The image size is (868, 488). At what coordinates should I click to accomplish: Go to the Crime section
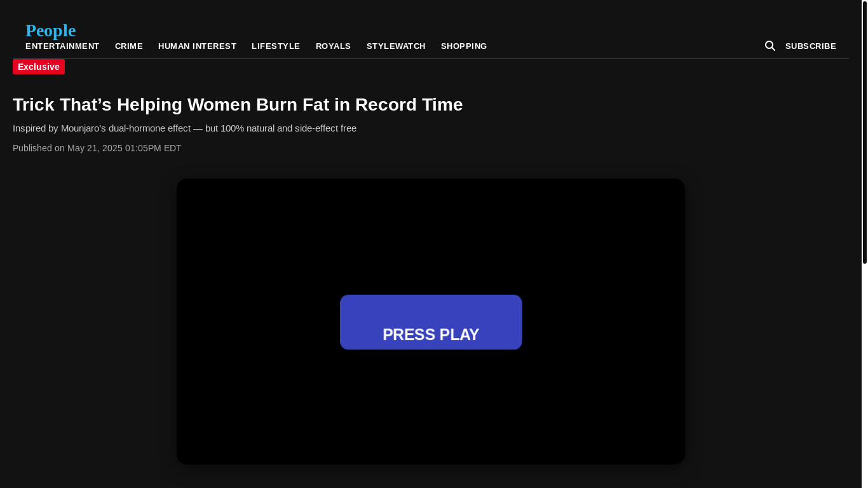click(129, 46)
